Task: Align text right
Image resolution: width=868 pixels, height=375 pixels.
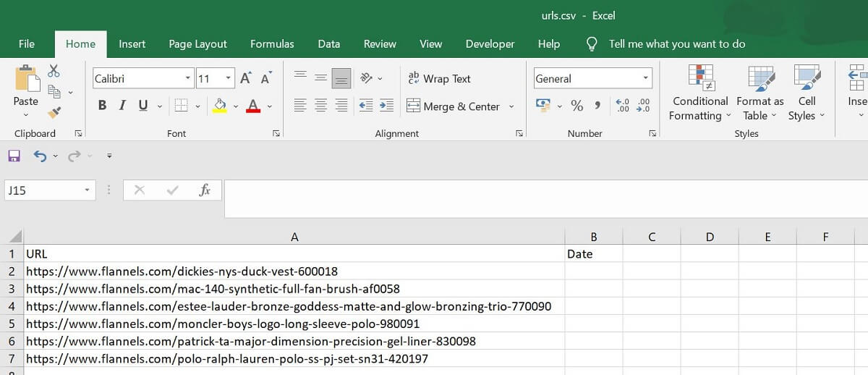Action: (341, 106)
